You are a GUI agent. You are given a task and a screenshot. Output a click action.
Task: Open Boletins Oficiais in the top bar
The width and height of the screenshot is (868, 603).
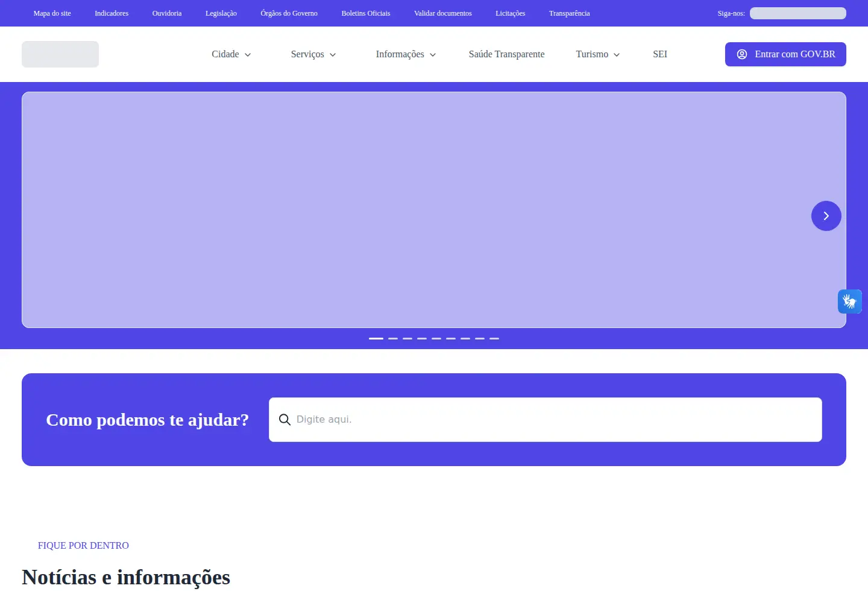(366, 13)
